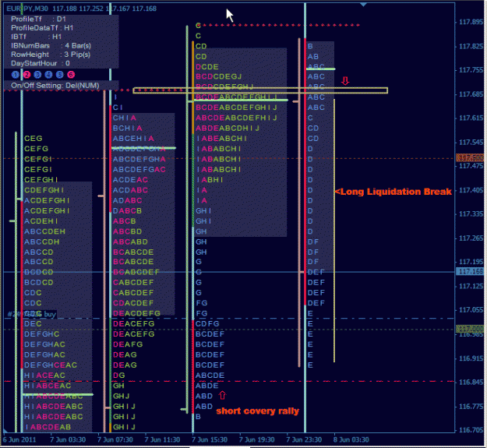The width and height of the screenshot is (487, 448).
Task: Toggle the blue circle button numbered 5
Action: click(60, 75)
